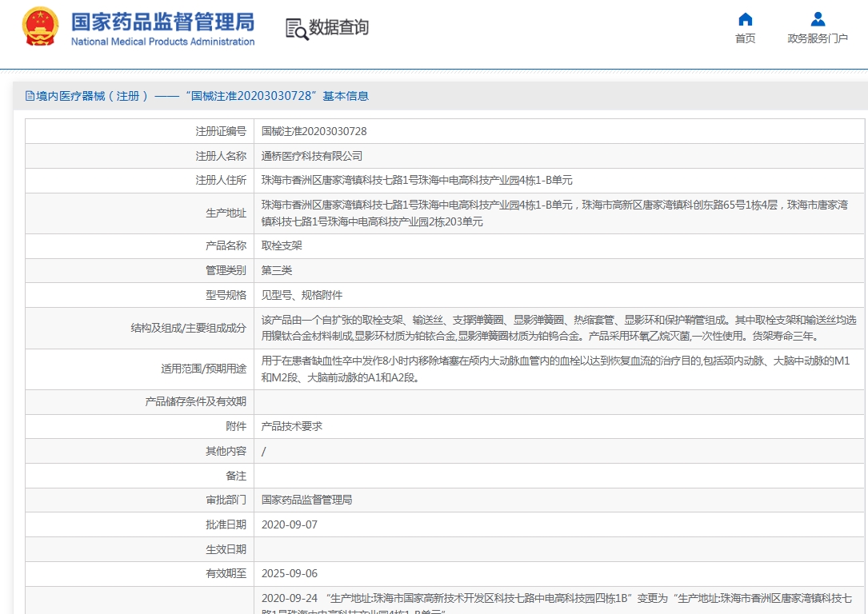
Task: Click the 首页 label
Action: coord(745,38)
